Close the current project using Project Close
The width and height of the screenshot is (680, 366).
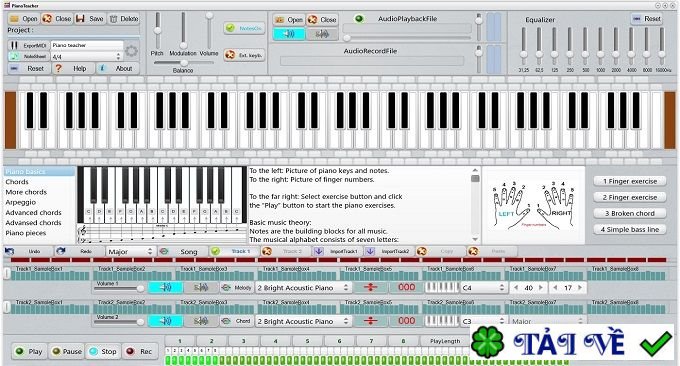pos(56,19)
